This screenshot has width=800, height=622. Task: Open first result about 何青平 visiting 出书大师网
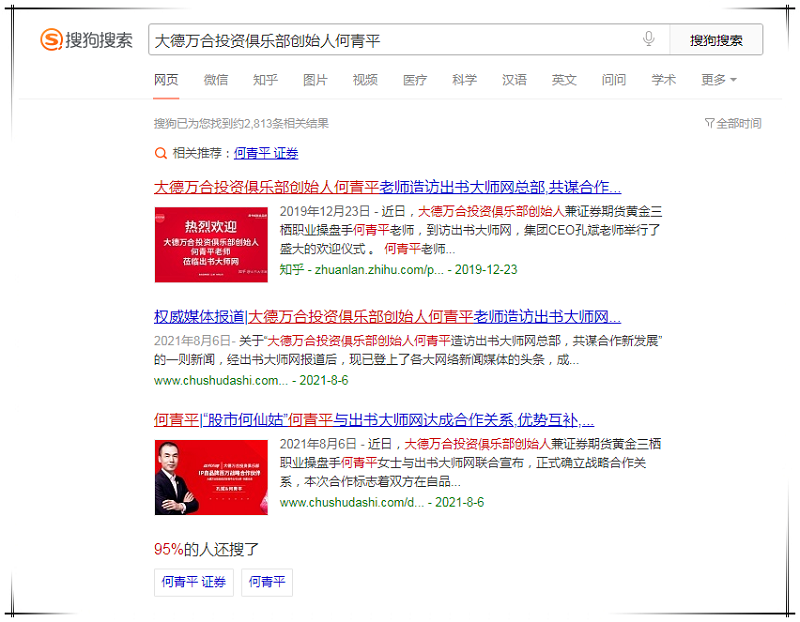click(x=387, y=187)
